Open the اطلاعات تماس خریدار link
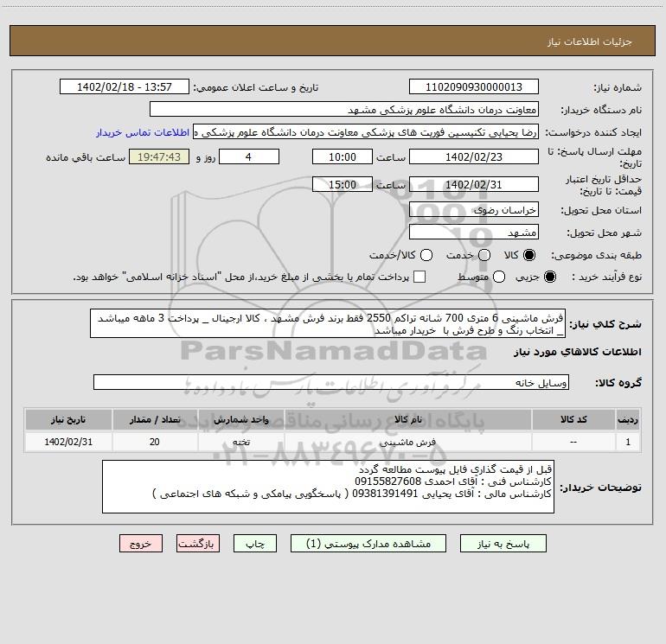 [143, 132]
